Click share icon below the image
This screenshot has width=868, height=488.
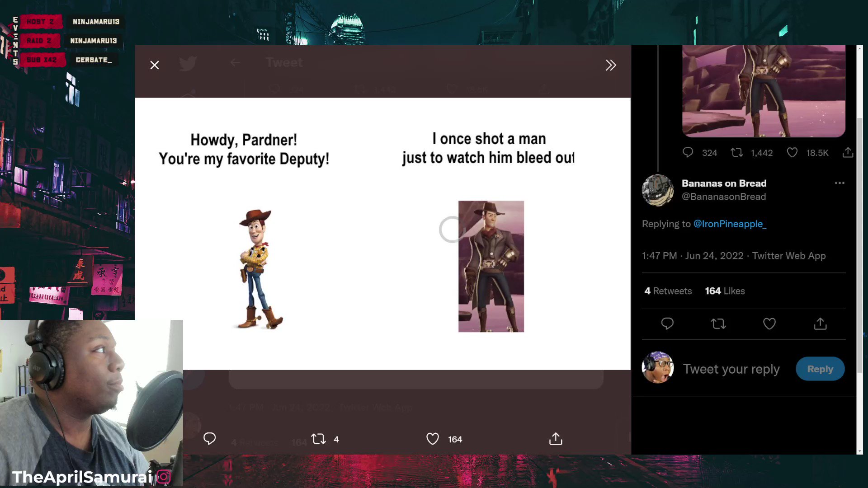click(x=556, y=439)
